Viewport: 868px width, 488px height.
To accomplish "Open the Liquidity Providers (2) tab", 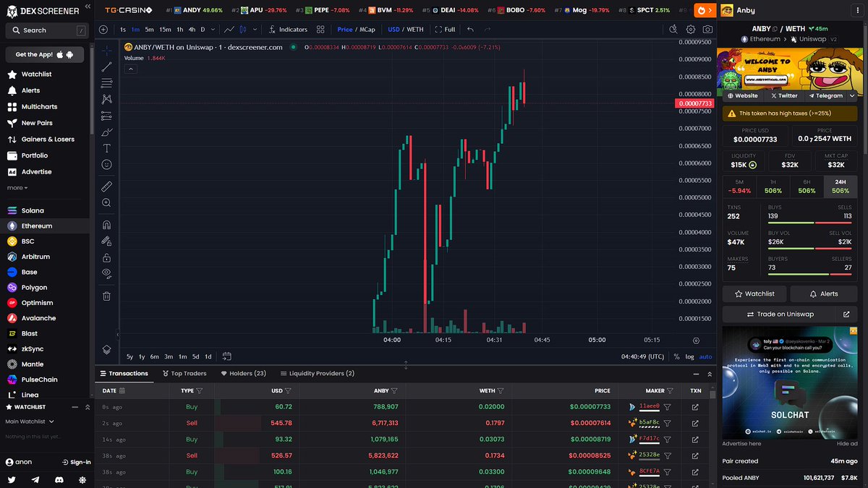I will pos(318,374).
